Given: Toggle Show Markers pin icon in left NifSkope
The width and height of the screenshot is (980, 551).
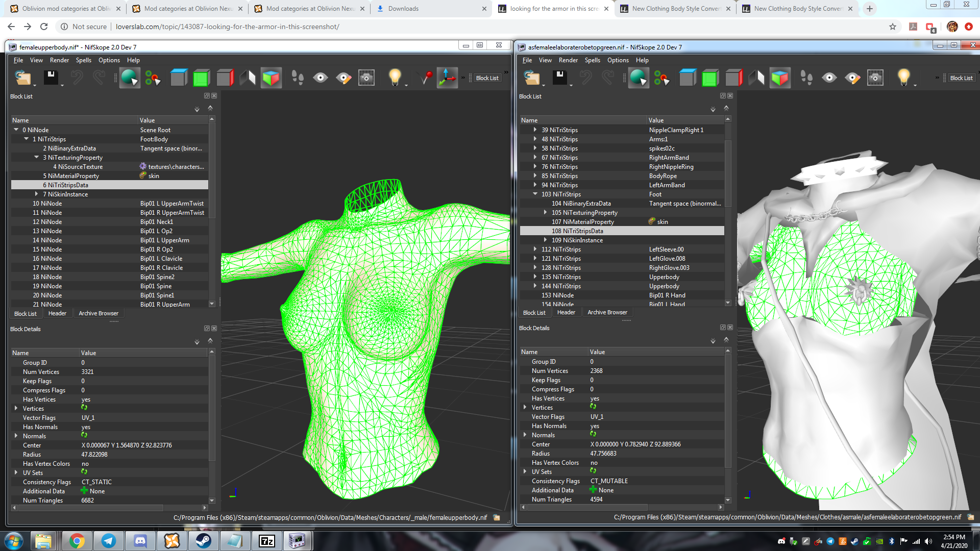Looking at the screenshot, I should tap(425, 78).
